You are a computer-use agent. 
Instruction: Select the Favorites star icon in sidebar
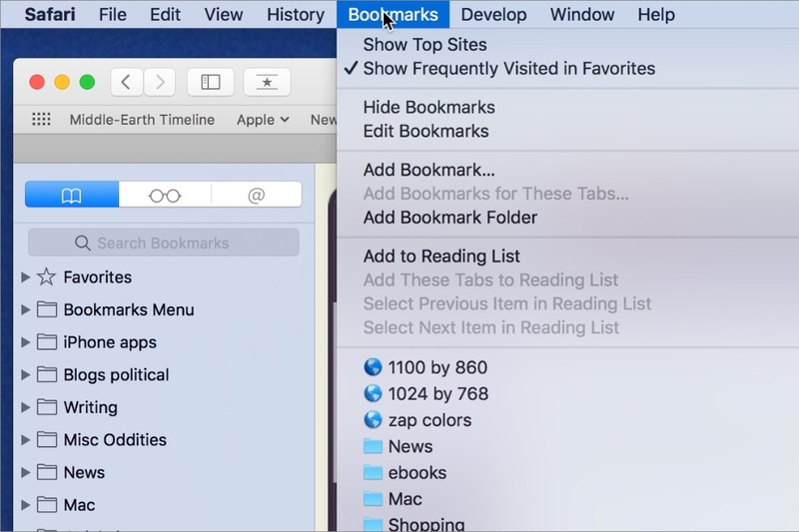point(46,276)
